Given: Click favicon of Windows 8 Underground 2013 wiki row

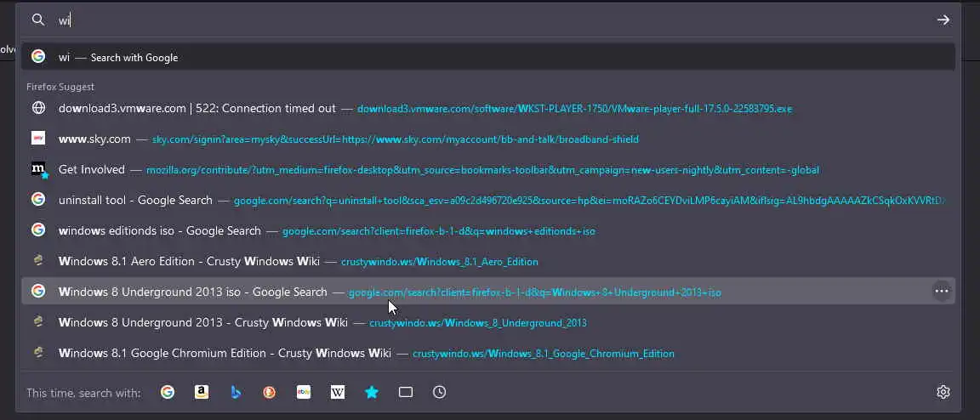Looking at the screenshot, I should [38, 322].
